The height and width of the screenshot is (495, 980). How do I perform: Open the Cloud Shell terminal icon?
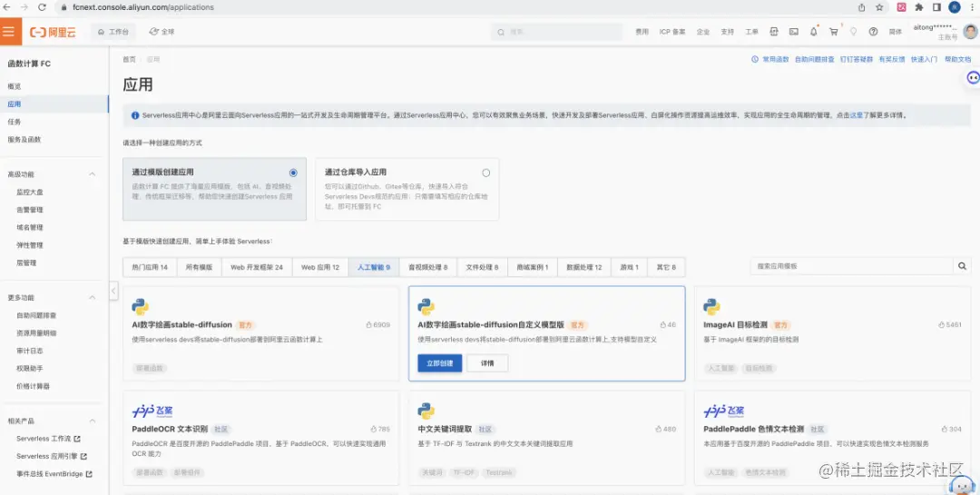click(x=794, y=32)
